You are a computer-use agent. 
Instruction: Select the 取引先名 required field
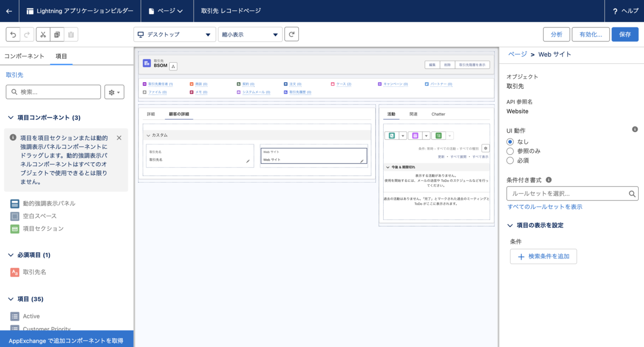[28, 272]
